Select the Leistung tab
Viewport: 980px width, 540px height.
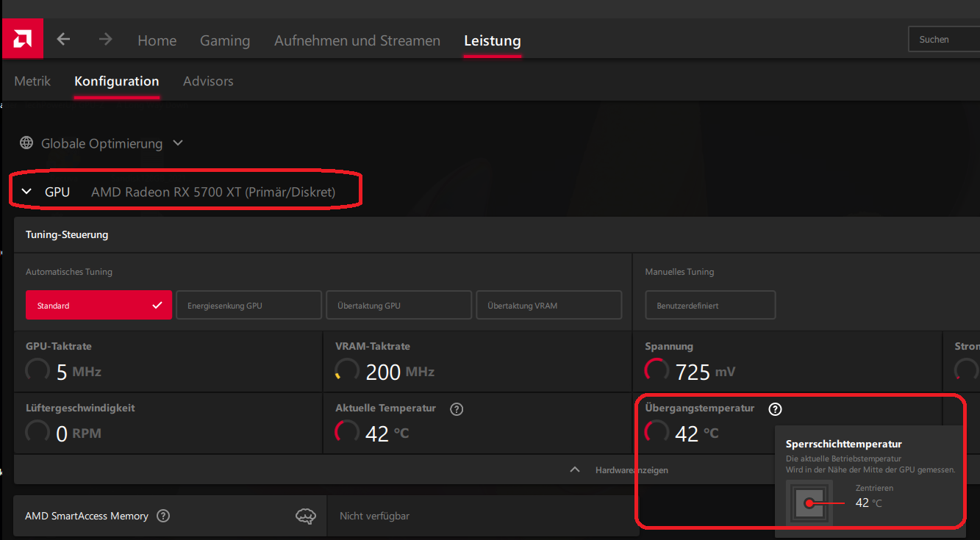[493, 40]
